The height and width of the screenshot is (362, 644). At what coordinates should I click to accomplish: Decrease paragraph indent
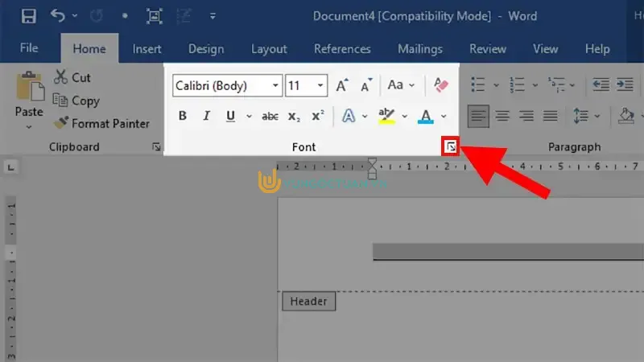[601, 84]
